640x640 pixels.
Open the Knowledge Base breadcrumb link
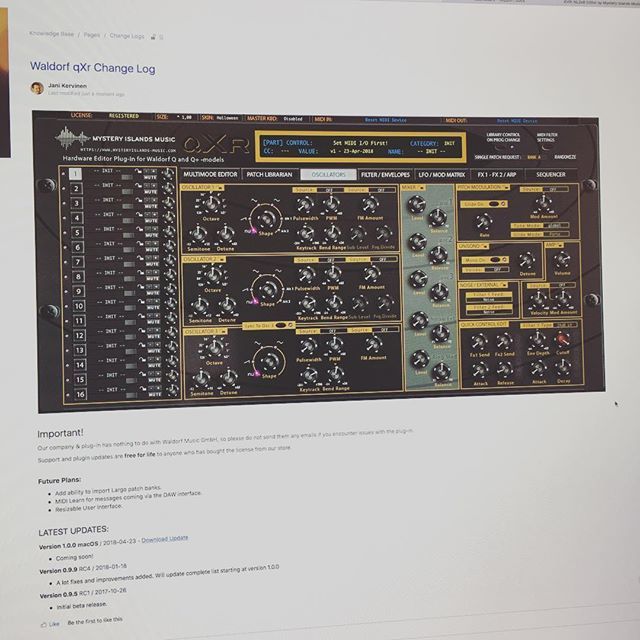pyautogui.click(x=51, y=34)
